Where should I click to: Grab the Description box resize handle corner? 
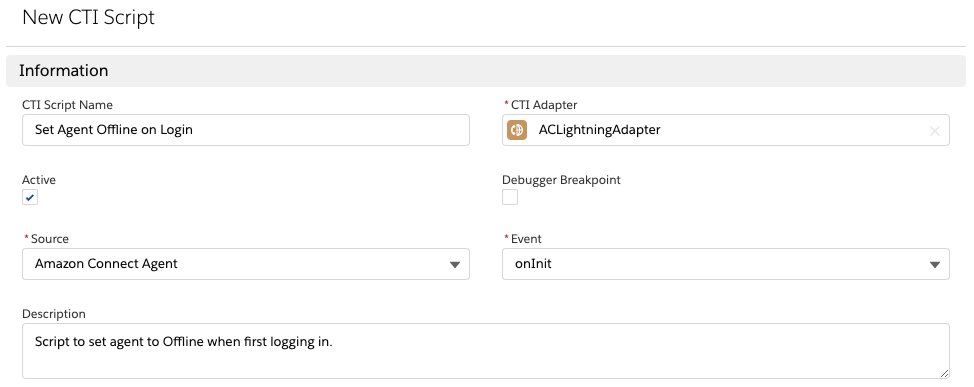(944, 373)
